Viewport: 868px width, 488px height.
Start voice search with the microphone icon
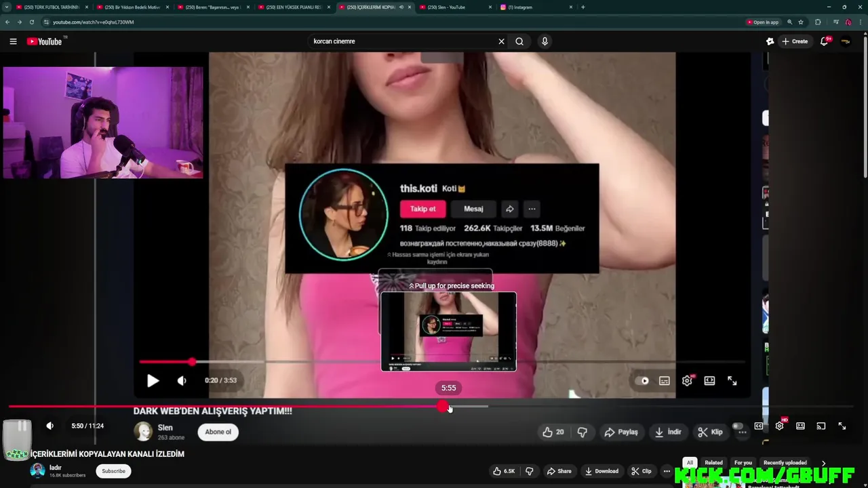(545, 41)
